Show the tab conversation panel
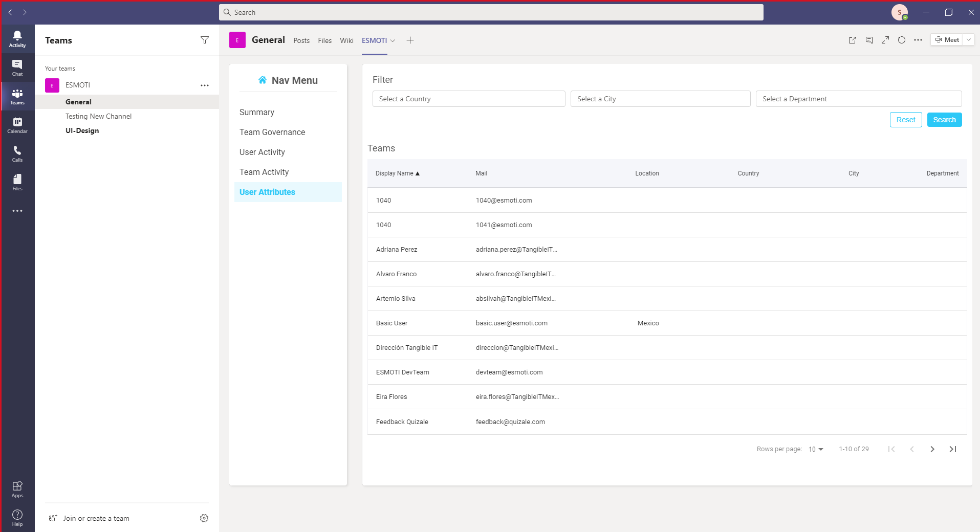Image resolution: width=980 pixels, height=532 pixels. pyautogui.click(x=869, y=40)
